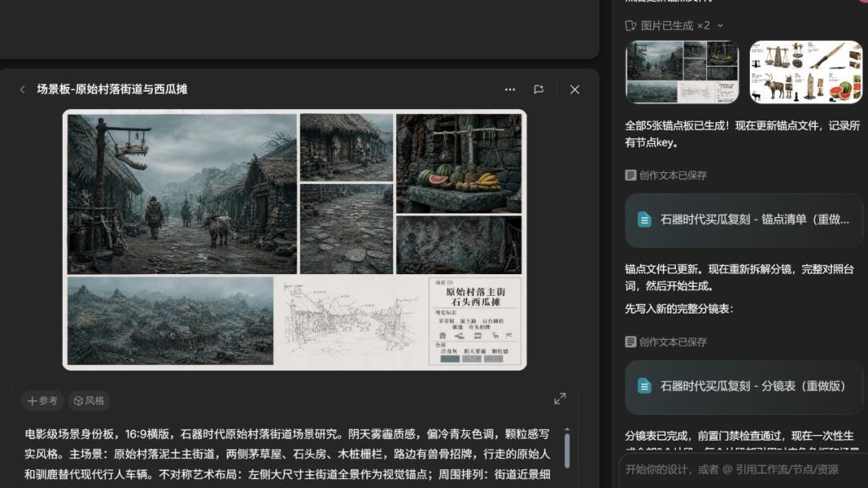Expand the prompt text box with the arrows icon
The width and height of the screenshot is (868, 488).
click(559, 399)
